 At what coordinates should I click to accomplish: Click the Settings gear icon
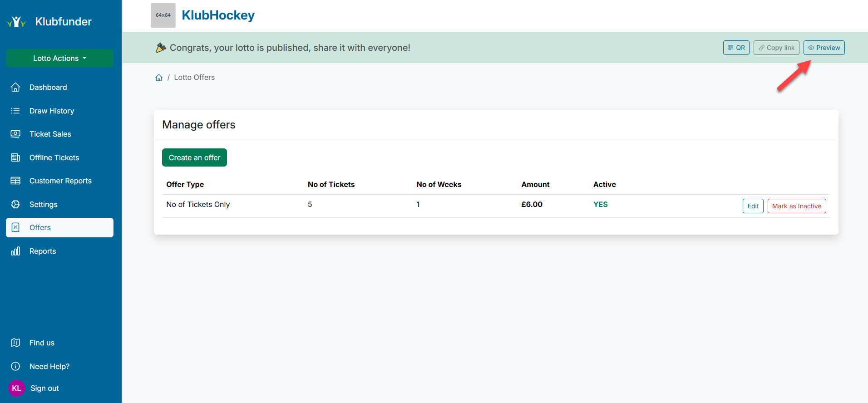(x=15, y=204)
